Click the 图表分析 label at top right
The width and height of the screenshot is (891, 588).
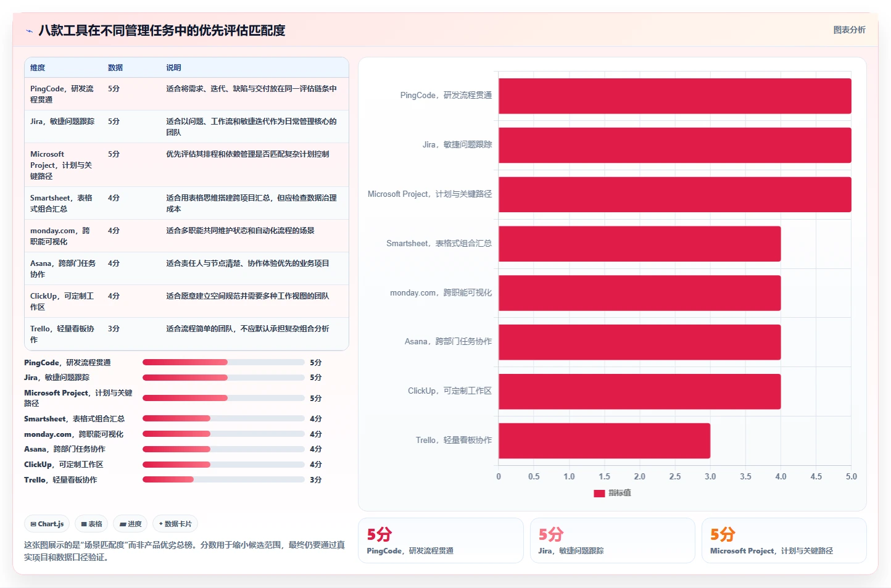point(849,30)
